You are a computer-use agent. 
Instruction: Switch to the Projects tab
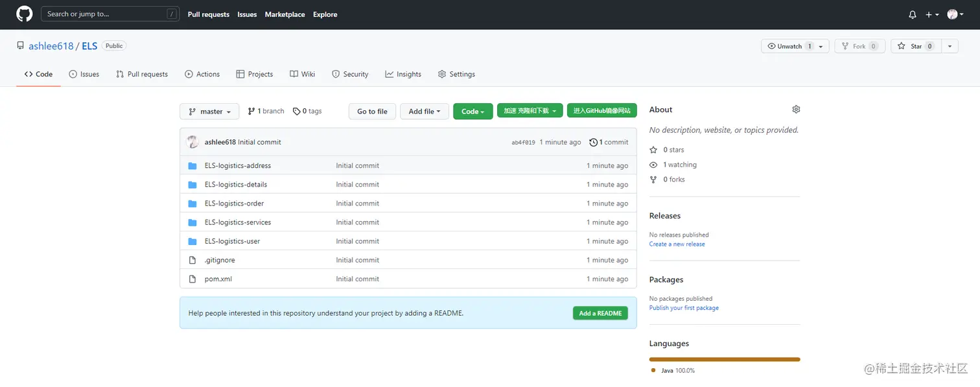click(x=255, y=74)
